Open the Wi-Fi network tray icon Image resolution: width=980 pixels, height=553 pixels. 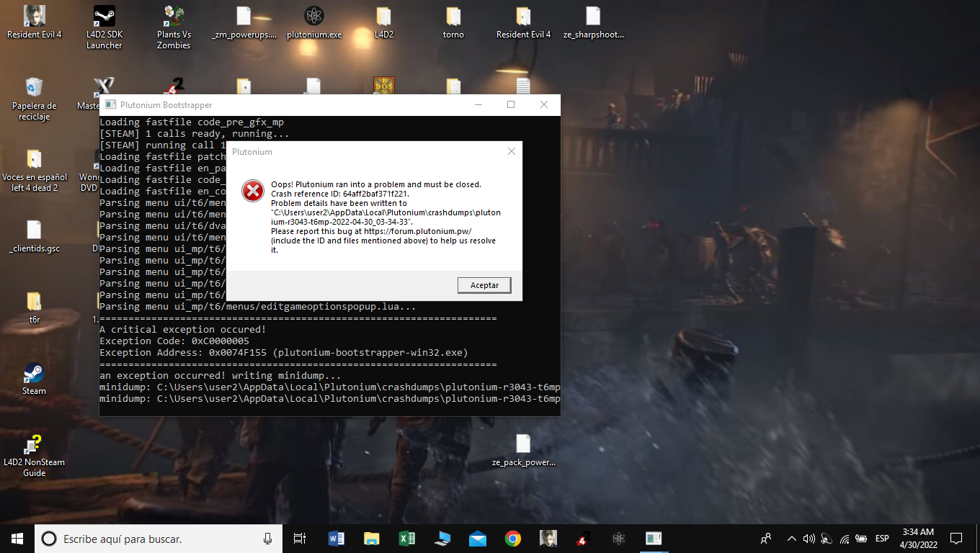coord(844,539)
